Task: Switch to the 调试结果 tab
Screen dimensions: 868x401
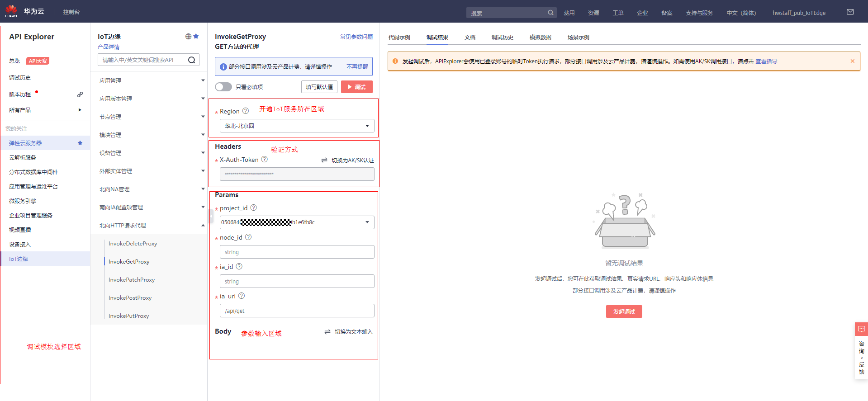Action: (x=437, y=37)
